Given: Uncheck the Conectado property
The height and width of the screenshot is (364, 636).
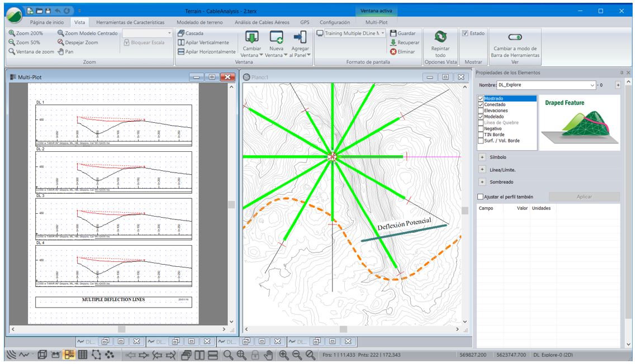Looking at the screenshot, I should (480, 105).
